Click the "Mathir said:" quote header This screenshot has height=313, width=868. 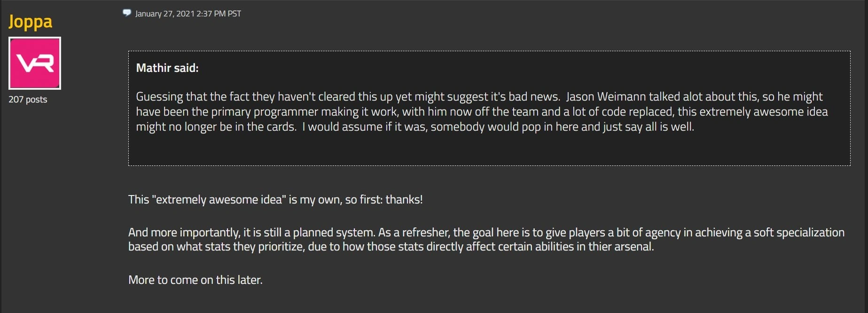coord(167,68)
